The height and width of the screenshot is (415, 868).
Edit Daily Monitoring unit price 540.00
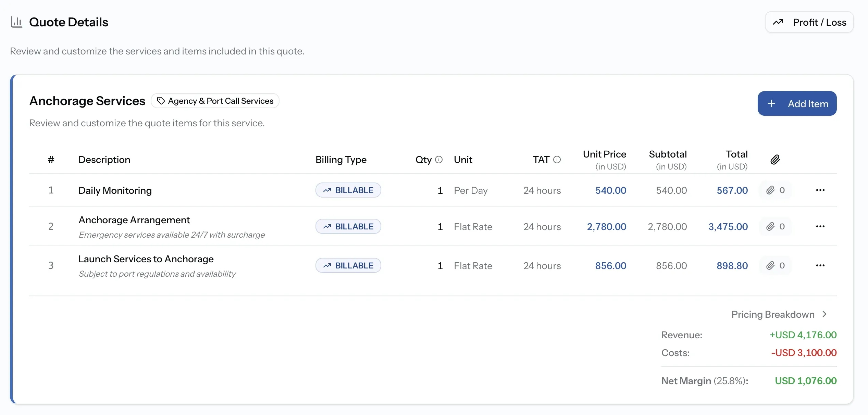click(x=611, y=190)
